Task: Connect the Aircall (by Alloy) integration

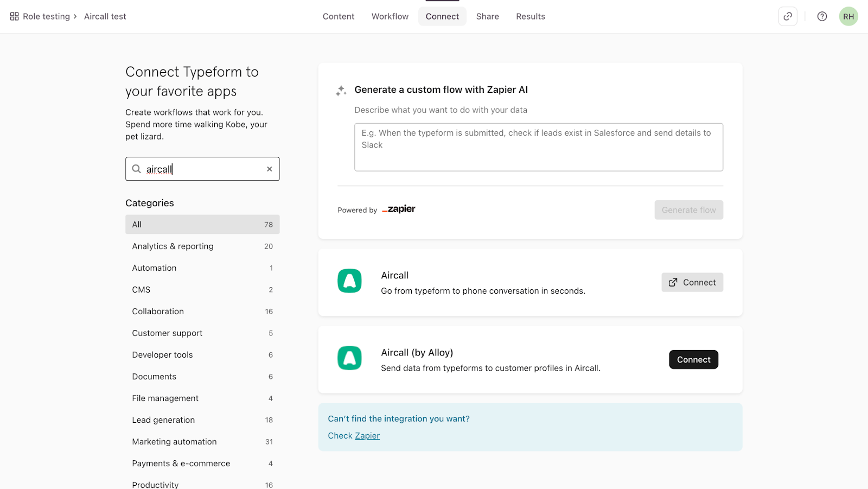Action: [x=693, y=359]
